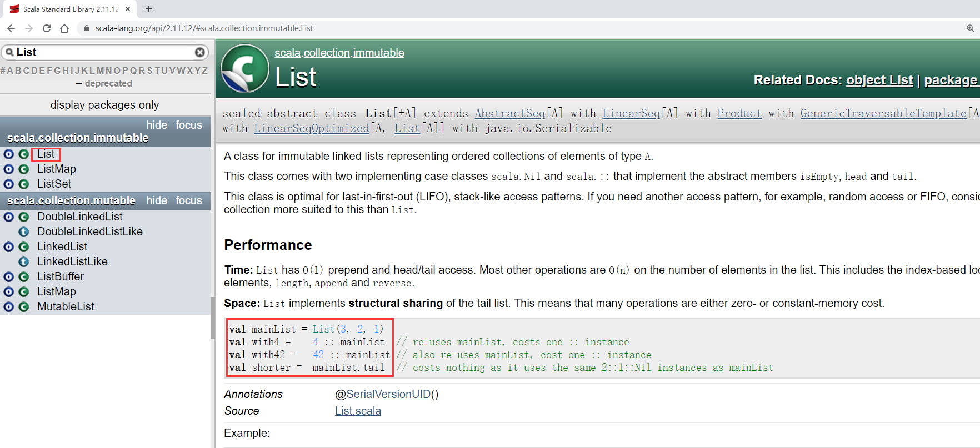The width and height of the screenshot is (980, 448).
Task: Click the object icon beside DoubleLinkedList
Action: click(9, 217)
